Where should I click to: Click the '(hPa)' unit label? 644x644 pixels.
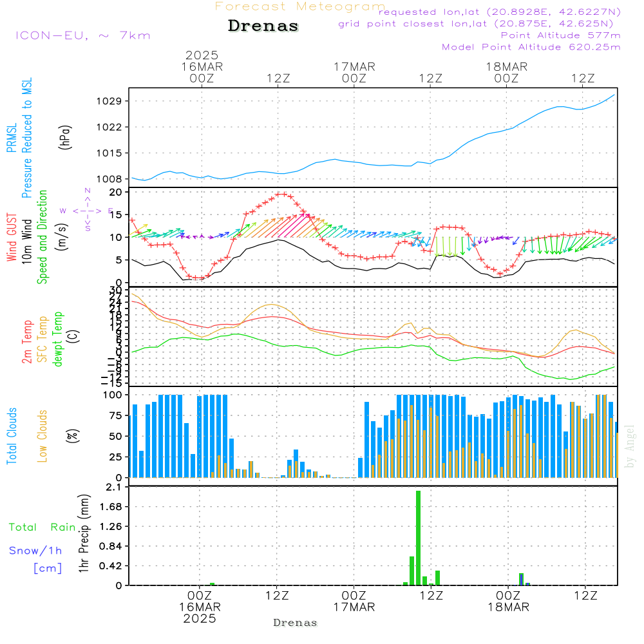point(65,137)
